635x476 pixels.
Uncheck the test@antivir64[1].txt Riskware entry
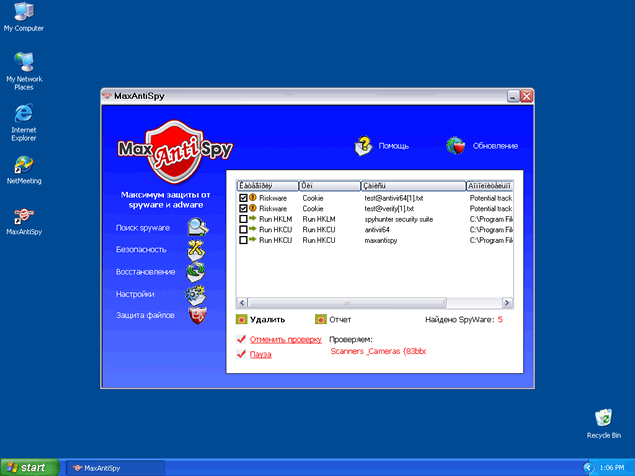(243, 198)
